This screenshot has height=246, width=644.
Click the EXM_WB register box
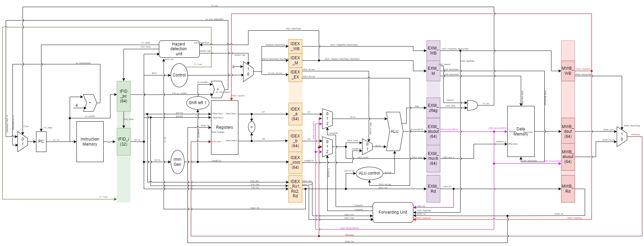433,51
